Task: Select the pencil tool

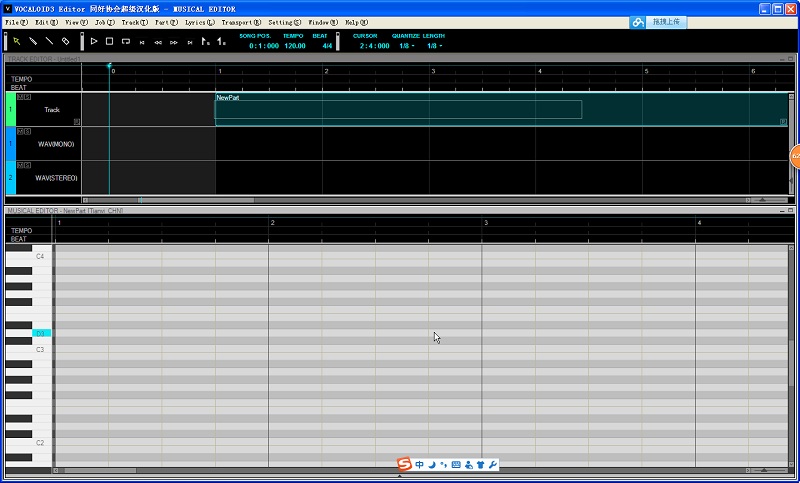Action: pyautogui.click(x=33, y=41)
